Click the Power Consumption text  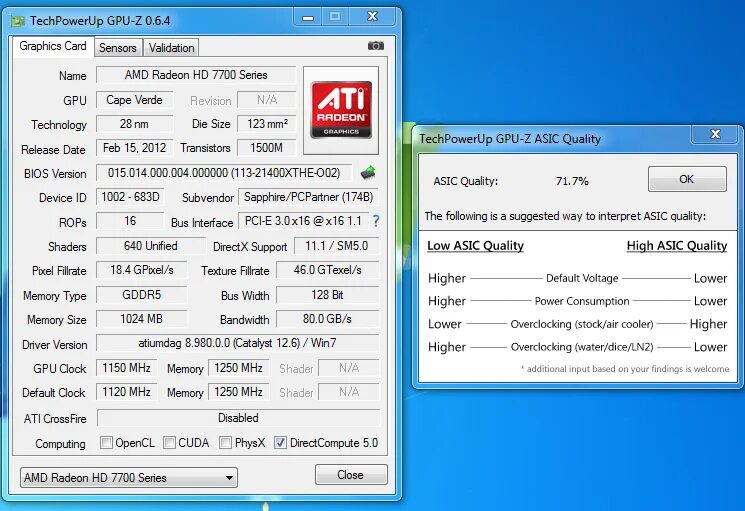pos(582,301)
